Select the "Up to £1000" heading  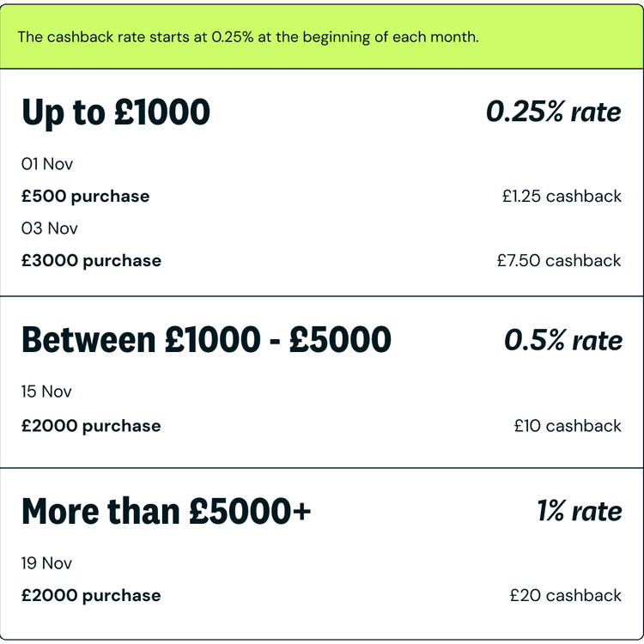point(116,112)
